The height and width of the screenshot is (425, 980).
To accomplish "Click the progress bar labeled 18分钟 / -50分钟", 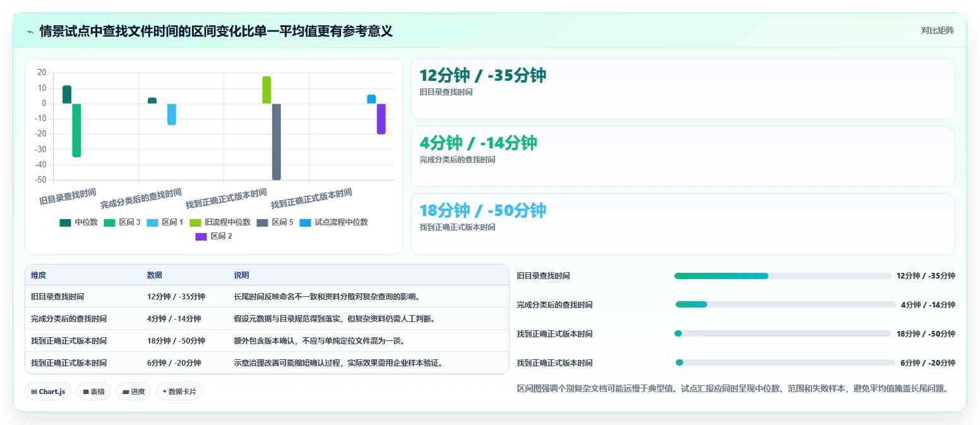I will pos(783,333).
